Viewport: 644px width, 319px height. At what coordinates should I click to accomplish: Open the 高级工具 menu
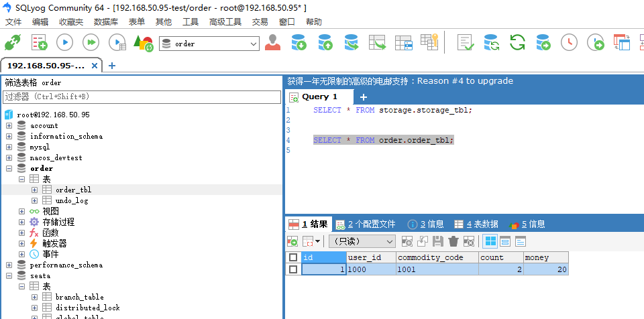[x=225, y=22]
